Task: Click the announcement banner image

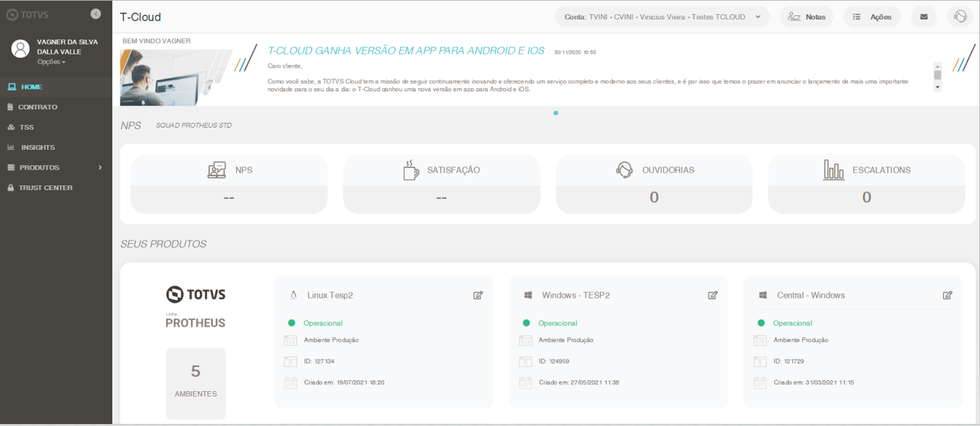Action: tap(177, 76)
